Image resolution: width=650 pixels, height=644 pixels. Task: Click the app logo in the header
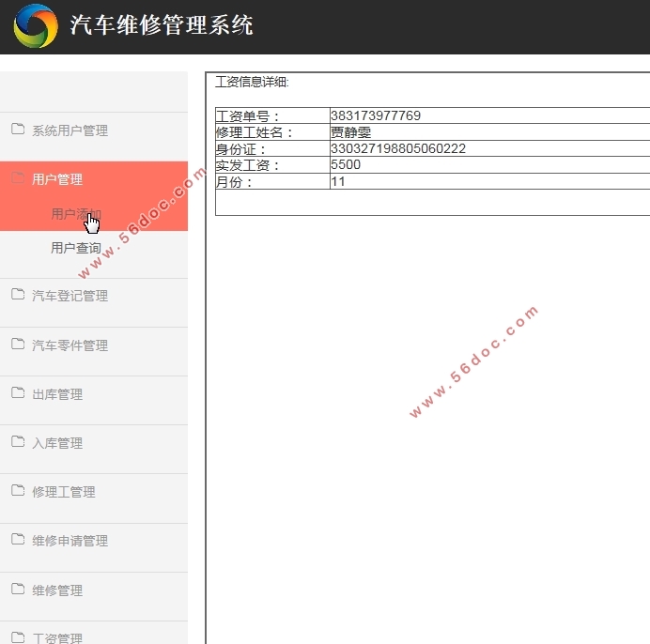pos(35,26)
